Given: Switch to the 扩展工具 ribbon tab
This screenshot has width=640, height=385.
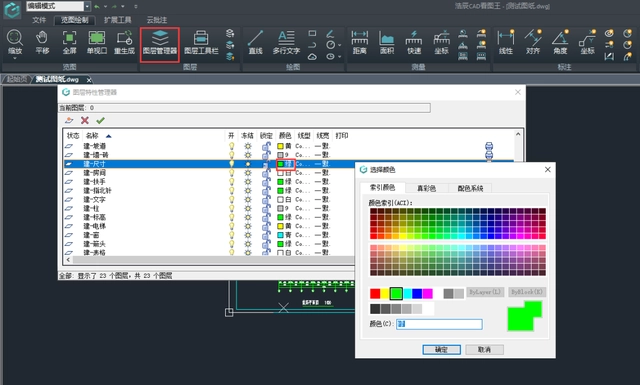Looking at the screenshot, I should [118, 20].
